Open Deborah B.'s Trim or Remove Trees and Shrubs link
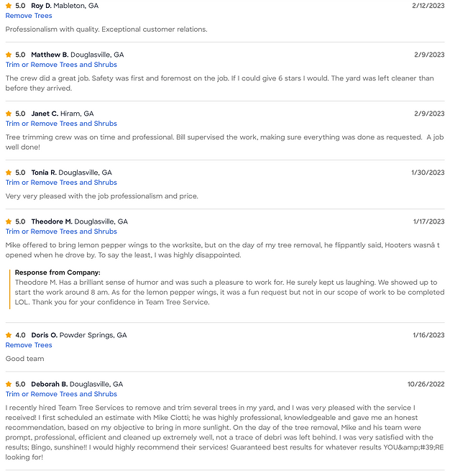Viewport: 450px width, 476px height. 61,394
